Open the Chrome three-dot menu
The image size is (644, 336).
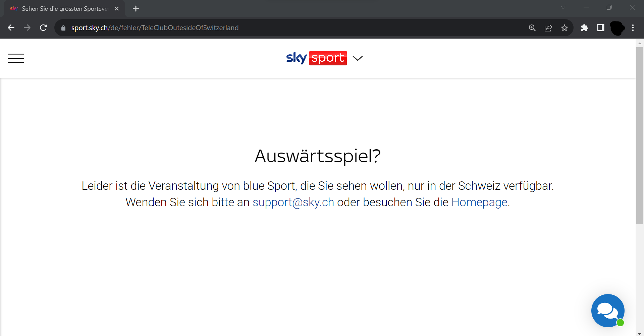(633, 28)
